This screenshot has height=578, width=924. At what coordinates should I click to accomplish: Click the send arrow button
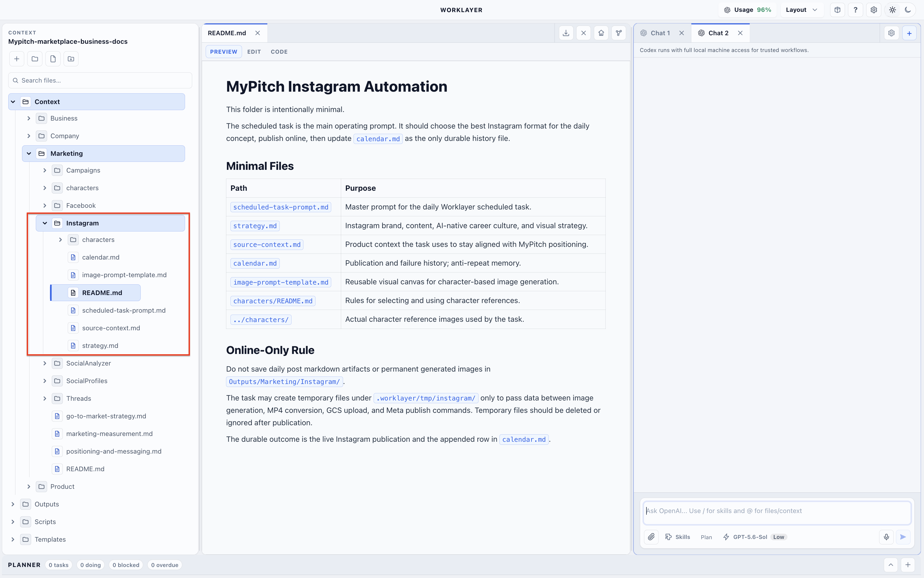click(x=903, y=537)
